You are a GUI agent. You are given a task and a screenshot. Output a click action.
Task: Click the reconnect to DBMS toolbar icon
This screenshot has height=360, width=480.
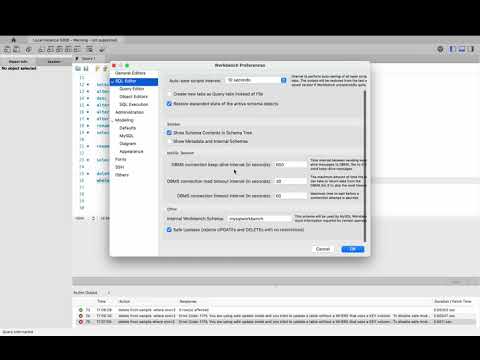102,49
